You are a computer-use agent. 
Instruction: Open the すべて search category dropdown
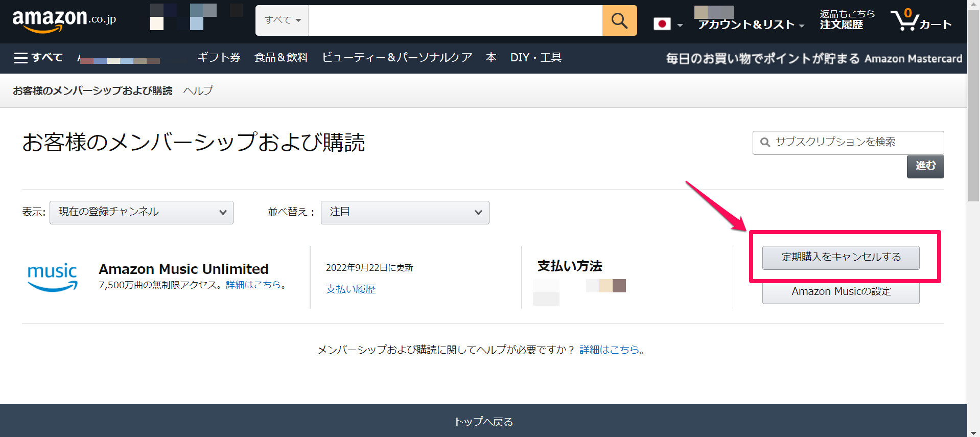pos(282,20)
